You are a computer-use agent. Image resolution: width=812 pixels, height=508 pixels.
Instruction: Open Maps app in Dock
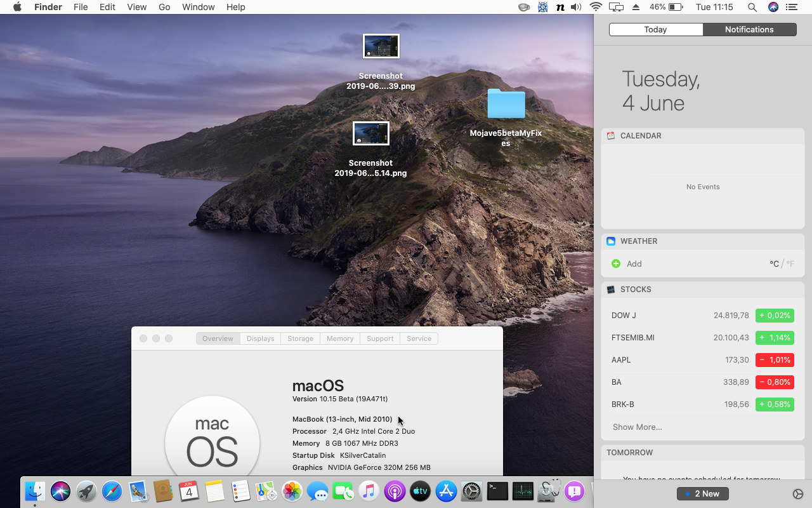click(266, 491)
